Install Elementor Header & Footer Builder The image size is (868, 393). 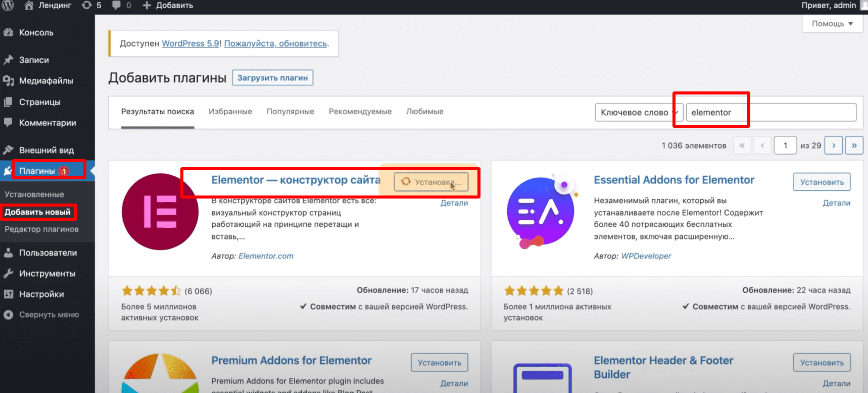tap(822, 363)
